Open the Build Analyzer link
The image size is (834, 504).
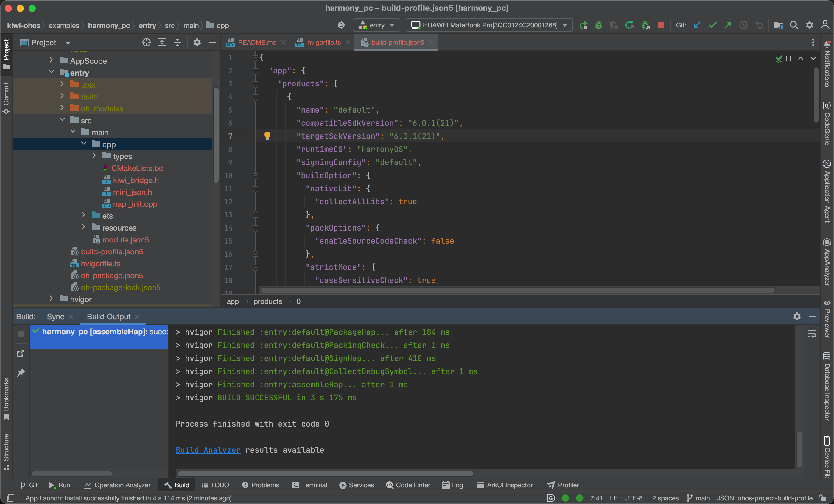coord(208,450)
